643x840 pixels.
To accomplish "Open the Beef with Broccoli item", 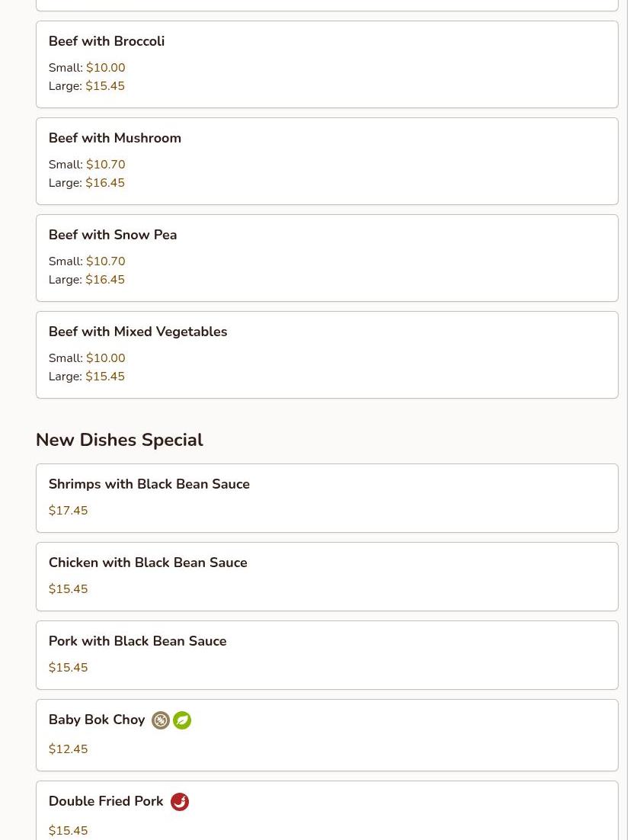I will pyautogui.click(x=107, y=41).
